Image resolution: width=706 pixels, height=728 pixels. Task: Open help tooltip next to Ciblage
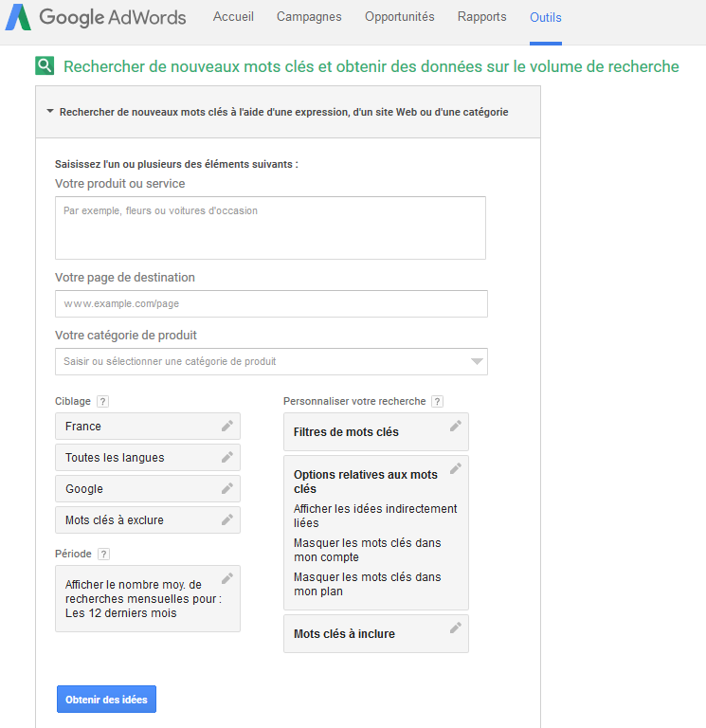click(102, 402)
